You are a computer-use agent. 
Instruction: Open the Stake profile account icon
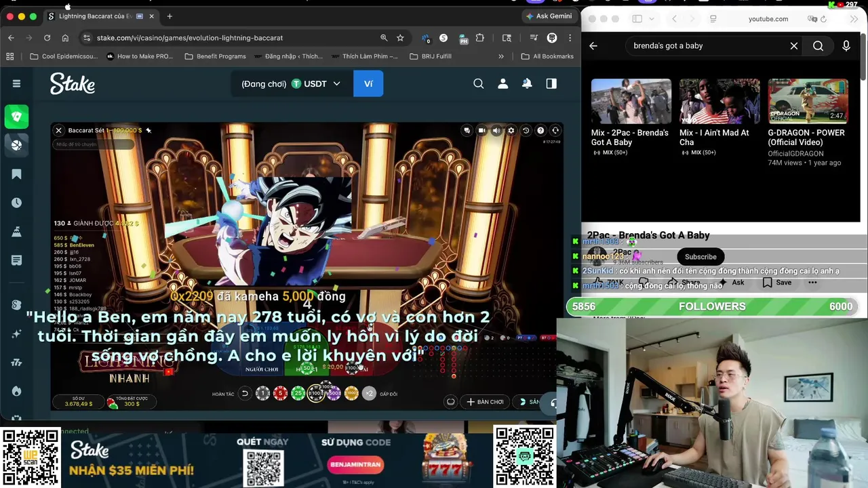click(x=503, y=83)
